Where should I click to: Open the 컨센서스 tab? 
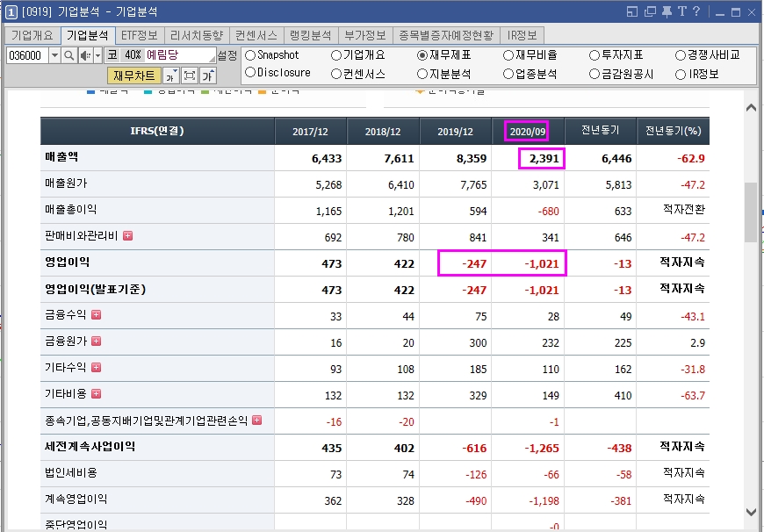click(x=256, y=36)
